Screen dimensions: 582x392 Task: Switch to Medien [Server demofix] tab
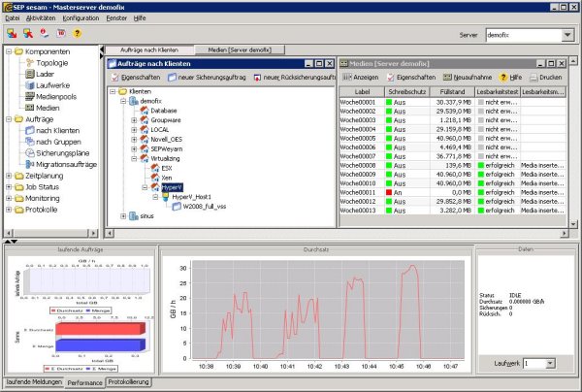click(x=240, y=49)
